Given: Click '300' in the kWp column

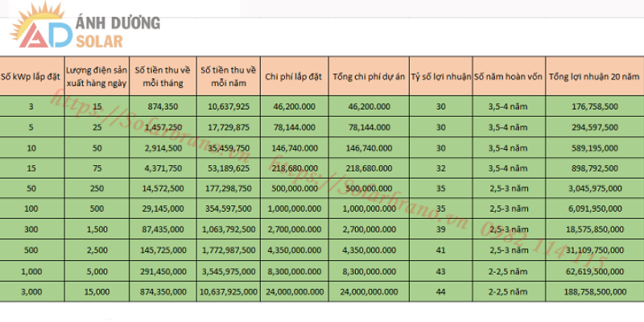Looking at the screenshot, I should point(32,229).
